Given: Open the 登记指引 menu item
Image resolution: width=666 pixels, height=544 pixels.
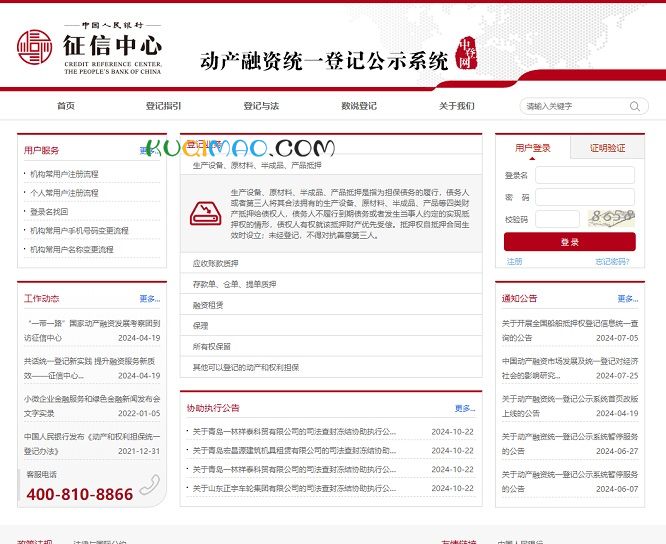Looking at the screenshot, I should (164, 106).
